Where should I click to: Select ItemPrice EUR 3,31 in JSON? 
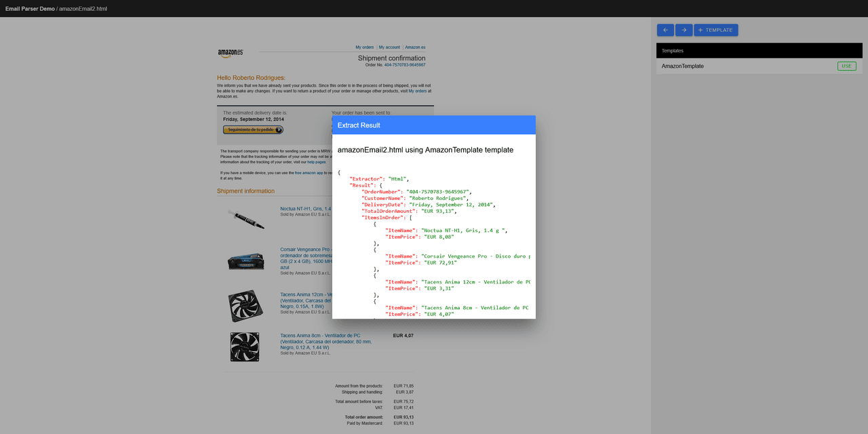coord(439,288)
